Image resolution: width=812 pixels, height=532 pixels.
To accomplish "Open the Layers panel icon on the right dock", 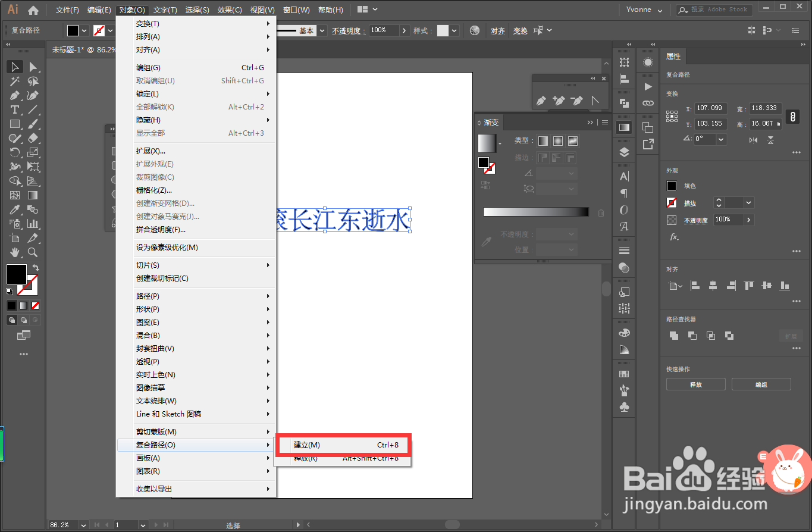I will [x=623, y=151].
